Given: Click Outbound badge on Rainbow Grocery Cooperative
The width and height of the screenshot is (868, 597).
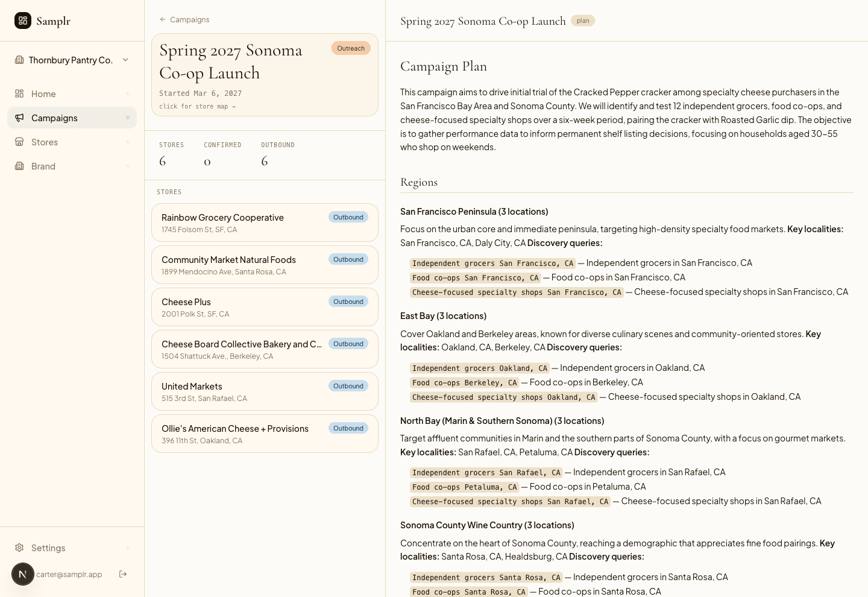Looking at the screenshot, I should 348,217.
